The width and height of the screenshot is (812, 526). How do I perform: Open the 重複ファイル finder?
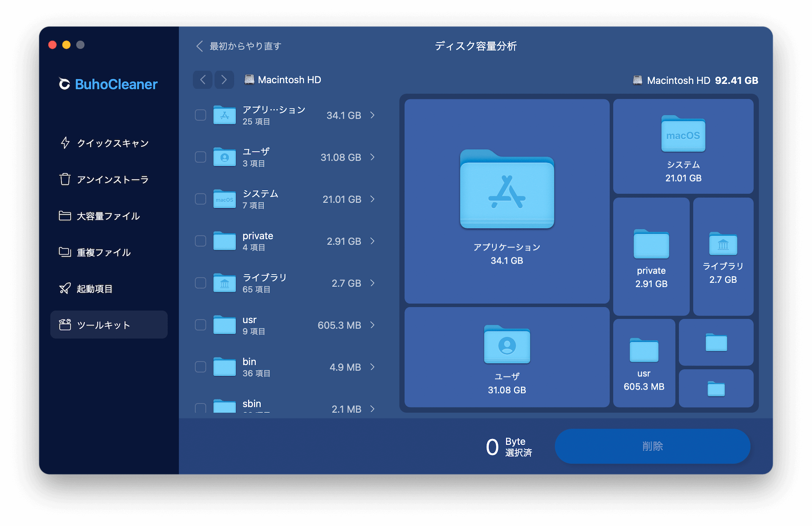(104, 252)
